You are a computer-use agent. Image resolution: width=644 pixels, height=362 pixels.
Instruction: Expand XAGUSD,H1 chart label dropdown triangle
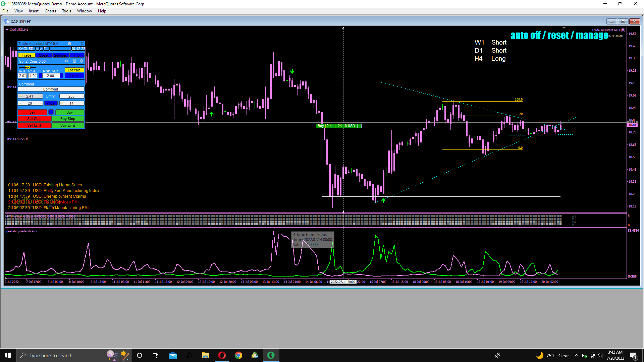coord(7,30)
